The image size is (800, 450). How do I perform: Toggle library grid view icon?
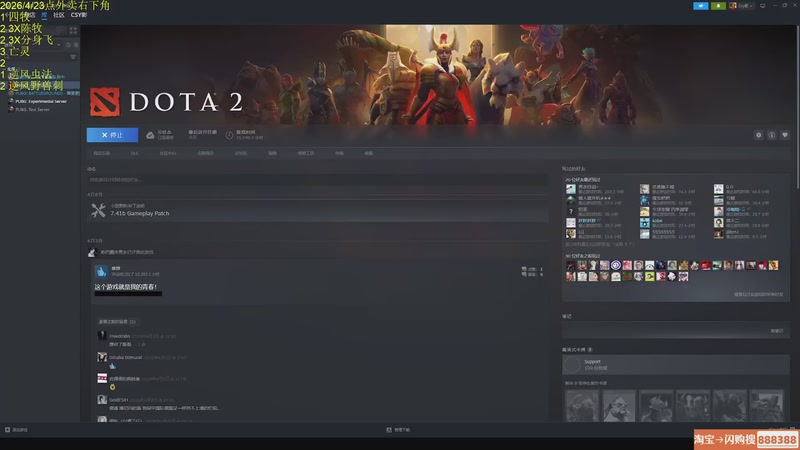(73, 31)
